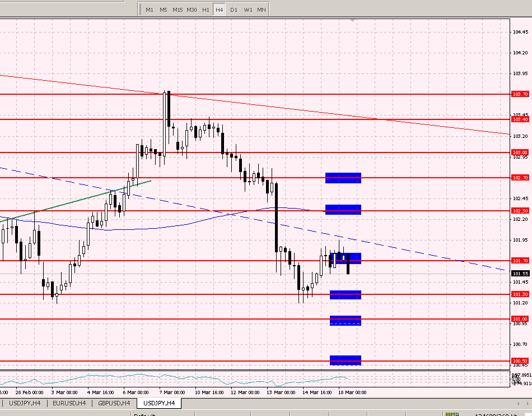Select the M5 timeframe button

pos(164,10)
